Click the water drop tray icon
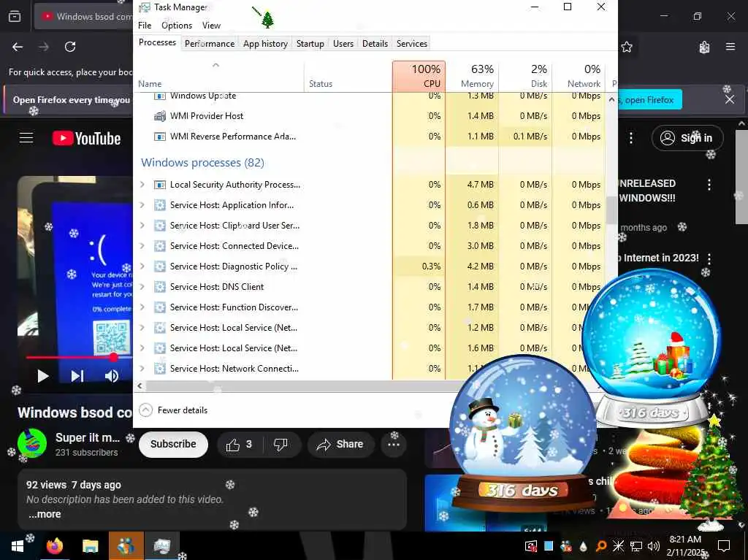 (x=583, y=546)
